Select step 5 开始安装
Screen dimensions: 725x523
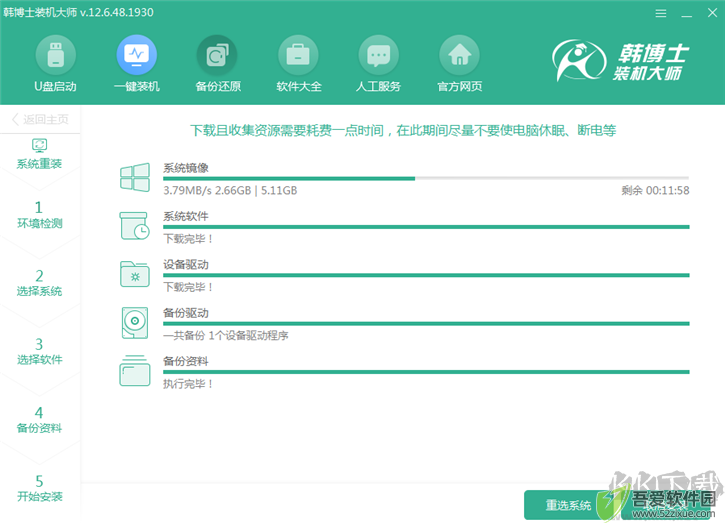point(39,488)
